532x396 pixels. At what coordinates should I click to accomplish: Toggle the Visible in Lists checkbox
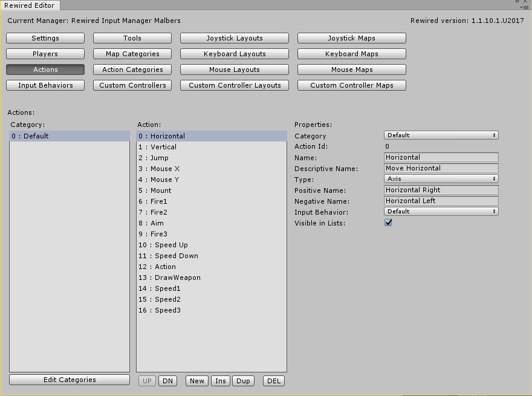tap(388, 222)
